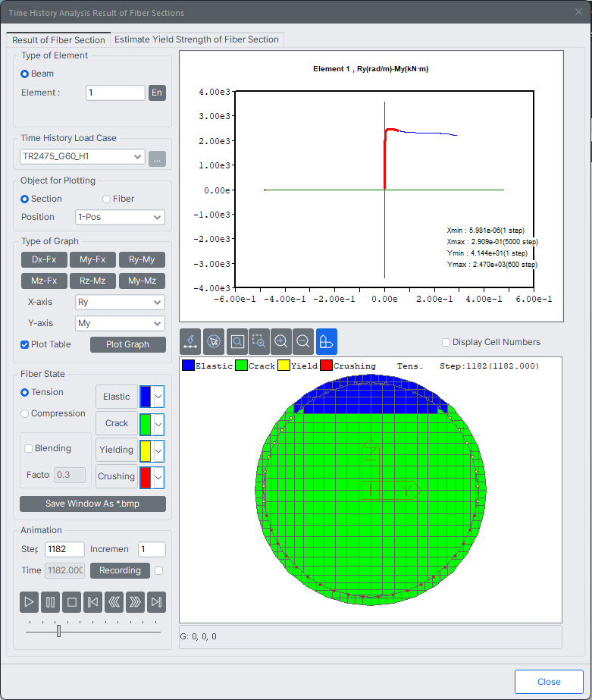The height and width of the screenshot is (700, 592).
Task: Select Compression fiber state
Action: [x=24, y=413]
